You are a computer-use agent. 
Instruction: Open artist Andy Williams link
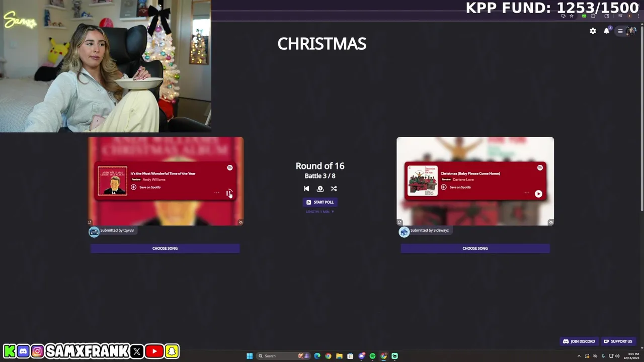click(154, 179)
